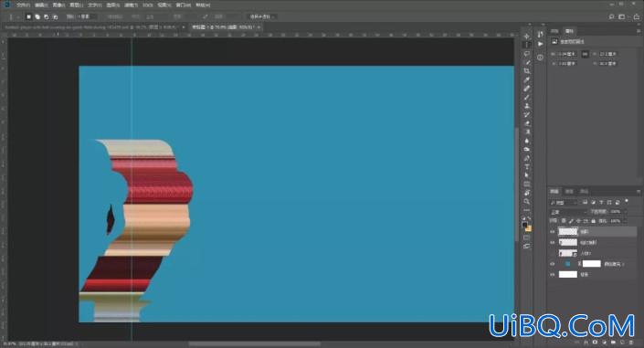
Task: Create new adjustment layer icon
Action: (x=605, y=342)
